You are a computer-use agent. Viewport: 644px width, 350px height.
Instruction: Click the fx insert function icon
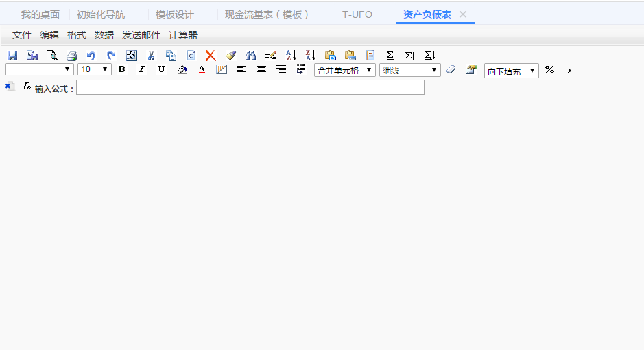(x=27, y=86)
